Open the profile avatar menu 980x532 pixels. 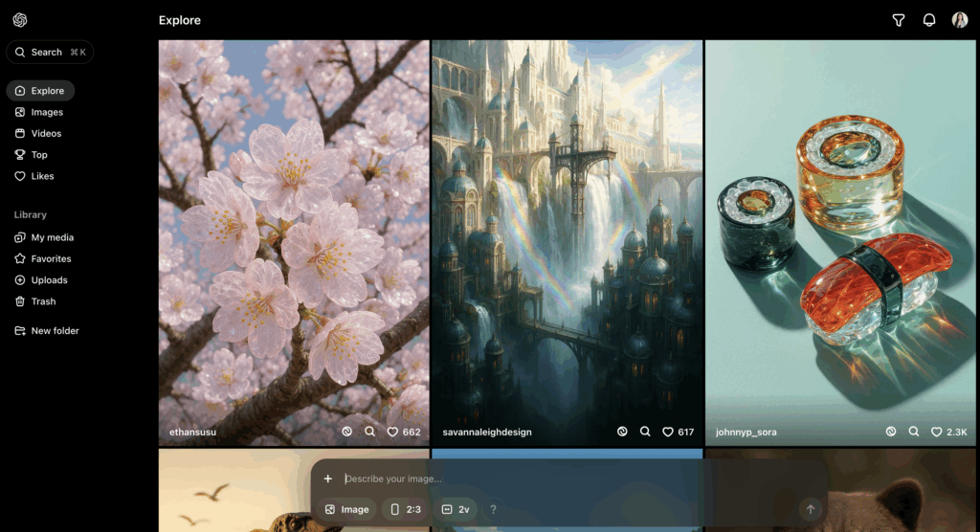tap(959, 20)
